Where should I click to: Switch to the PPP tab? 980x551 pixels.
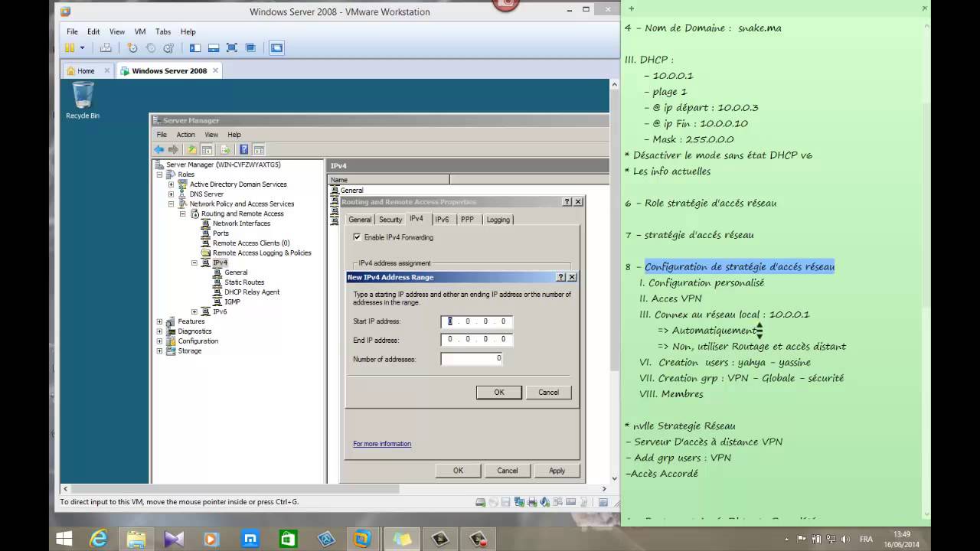[467, 220]
